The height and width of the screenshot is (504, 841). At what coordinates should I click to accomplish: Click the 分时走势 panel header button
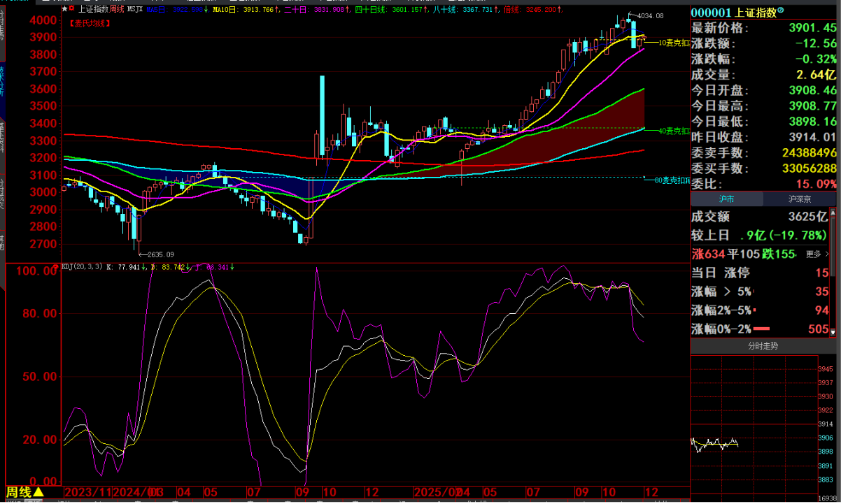point(763,345)
